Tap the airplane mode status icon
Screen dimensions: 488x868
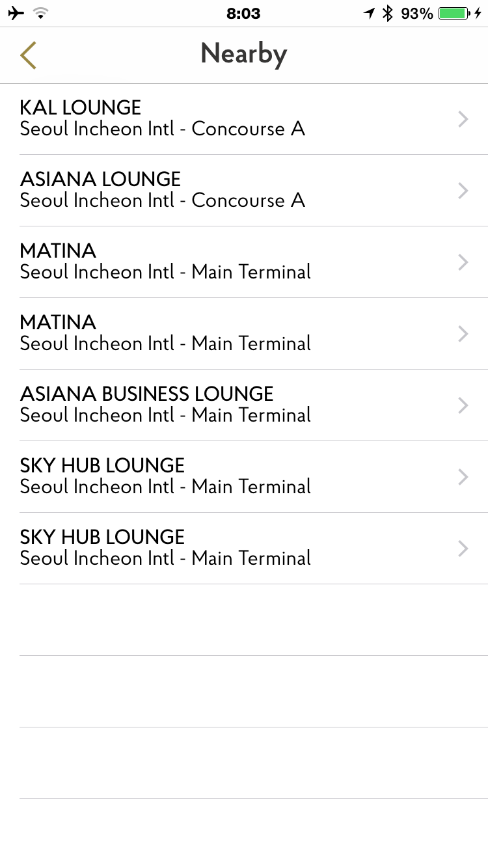16,13
